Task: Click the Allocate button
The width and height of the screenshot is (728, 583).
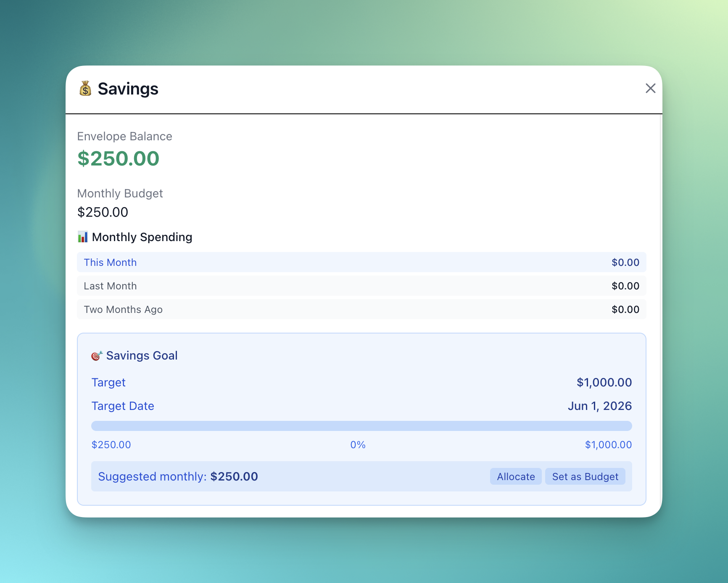Action: (x=515, y=476)
